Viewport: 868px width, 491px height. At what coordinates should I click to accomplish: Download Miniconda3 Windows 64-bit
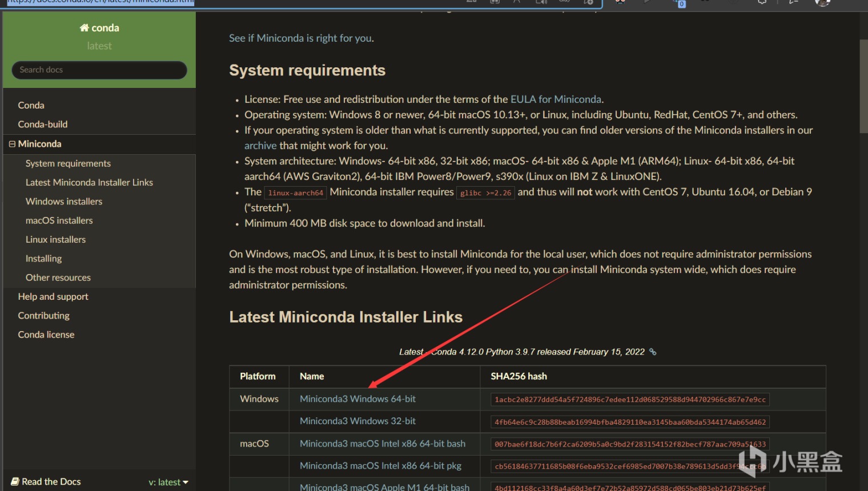tap(357, 399)
